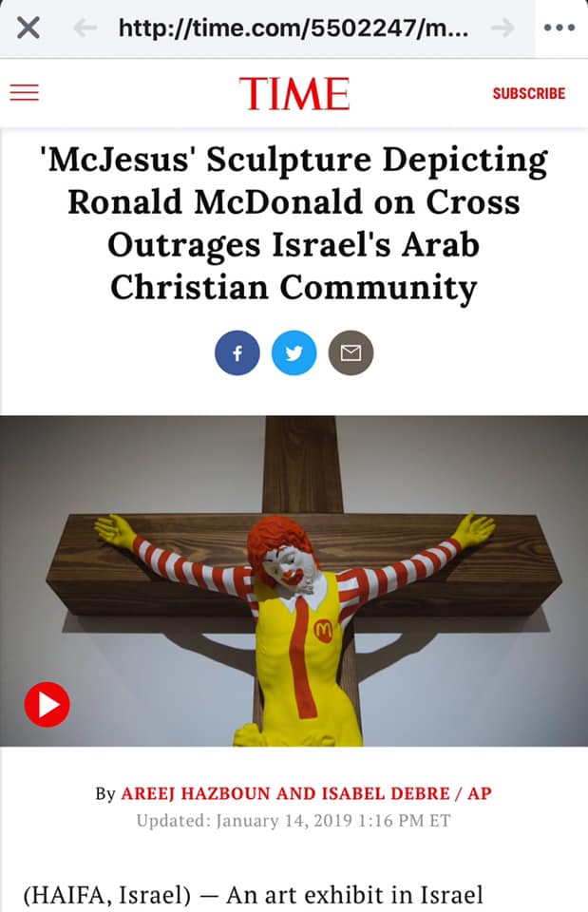Share the article on Twitter

click(x=294, y=353)
